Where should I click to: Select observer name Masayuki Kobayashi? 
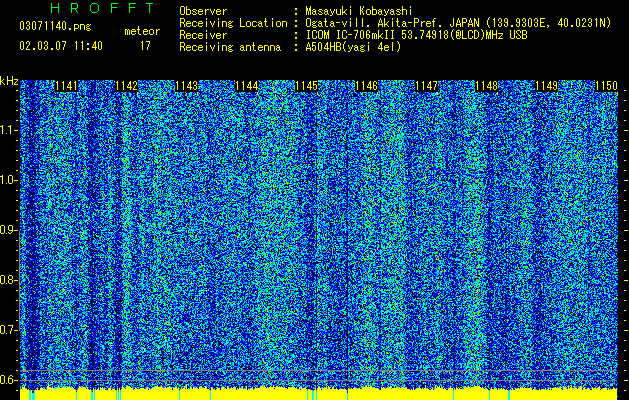[359, 11]
